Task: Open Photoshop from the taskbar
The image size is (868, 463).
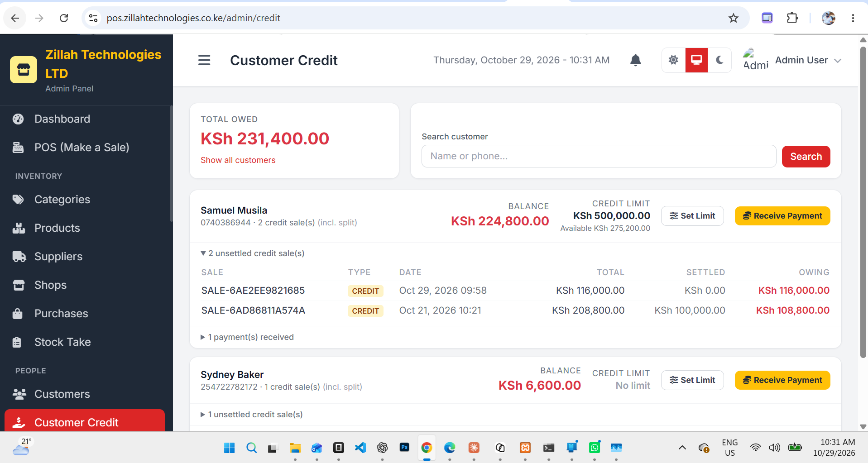Action: click(404, 447)
